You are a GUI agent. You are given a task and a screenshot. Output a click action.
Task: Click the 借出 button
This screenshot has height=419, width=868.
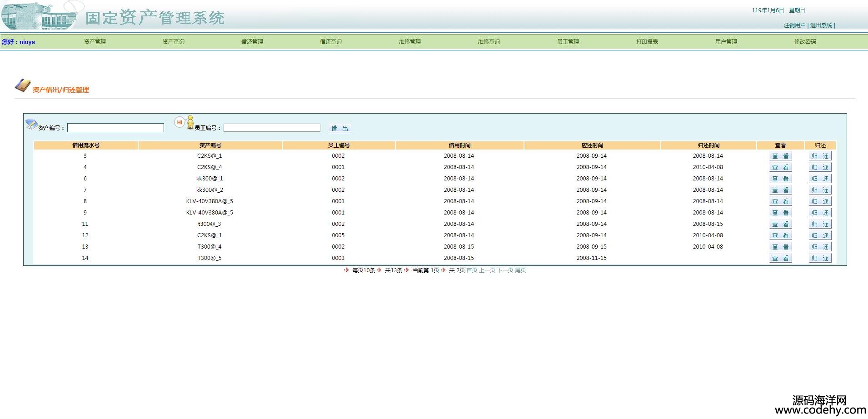tap(340, 128)
